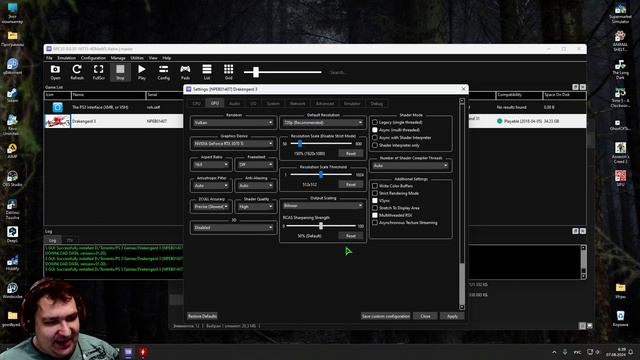Open the Pads controller icon
640x360 pixels.
[185, 72]
